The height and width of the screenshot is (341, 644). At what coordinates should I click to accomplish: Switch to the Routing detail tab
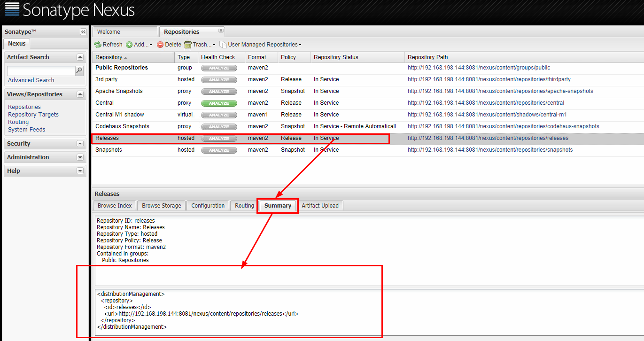[x=244, y=206]
